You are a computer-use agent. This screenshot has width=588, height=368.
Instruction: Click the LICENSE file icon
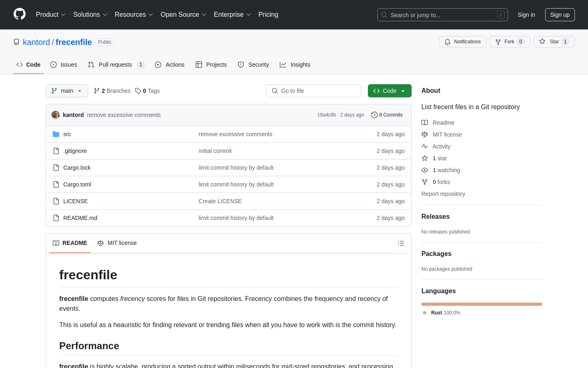point(56,201)
